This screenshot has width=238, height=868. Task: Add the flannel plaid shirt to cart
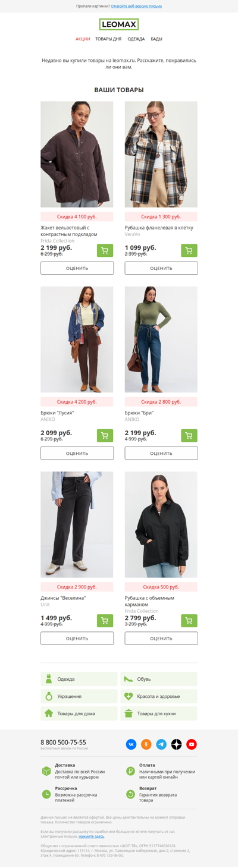pyautogui.click(x=189, y=250)
